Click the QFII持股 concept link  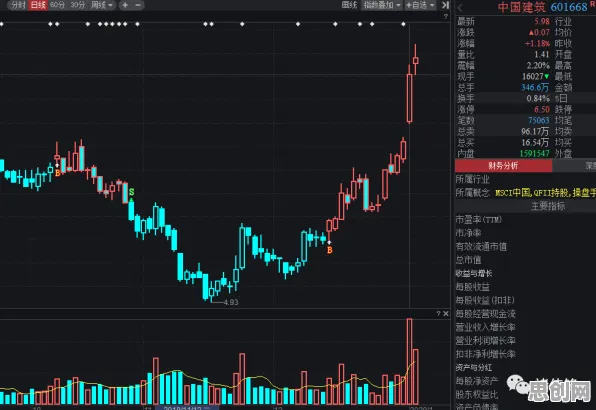[551, 193]
